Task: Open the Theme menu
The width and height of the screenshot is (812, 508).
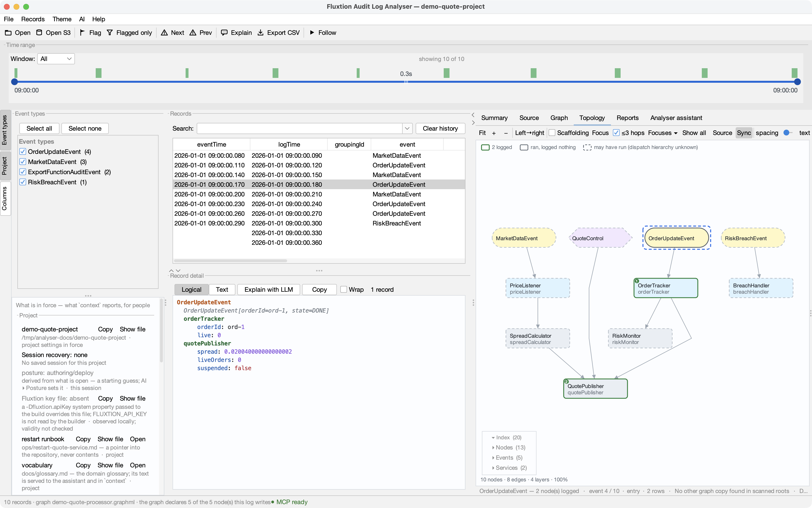Action: click(x=62, y=19)
